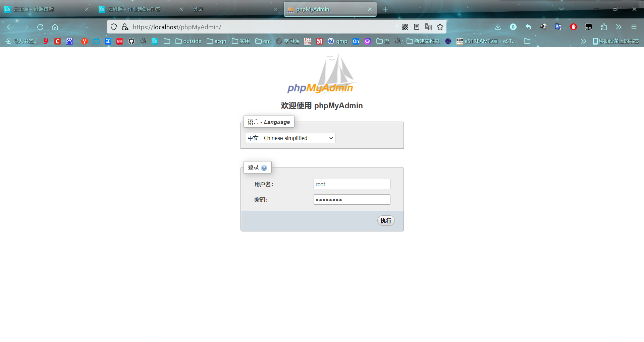Open the Tampermonkey extension
Viewport: 644px width, 342px height.
click(x=589, y=27)
